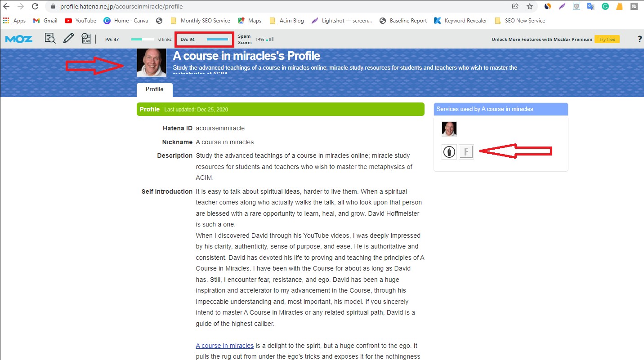Open MozBar keyword research (KW) tool

click(86, 39)
